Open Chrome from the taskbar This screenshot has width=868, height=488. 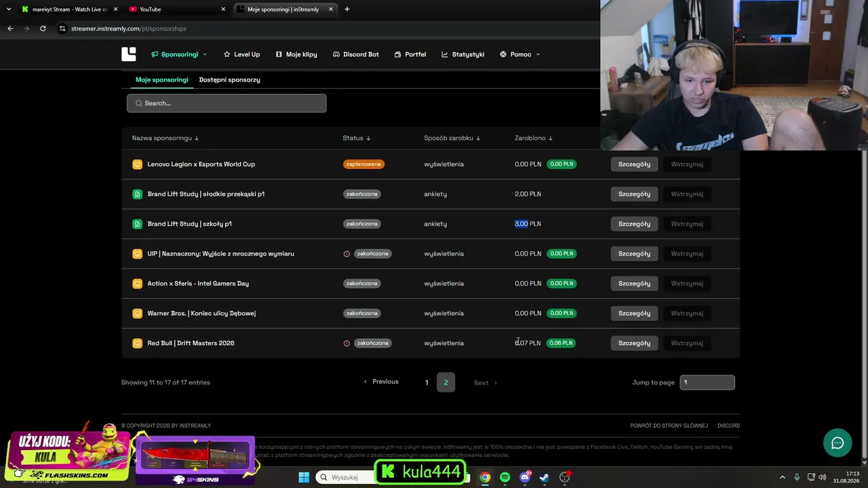(485, 477)
